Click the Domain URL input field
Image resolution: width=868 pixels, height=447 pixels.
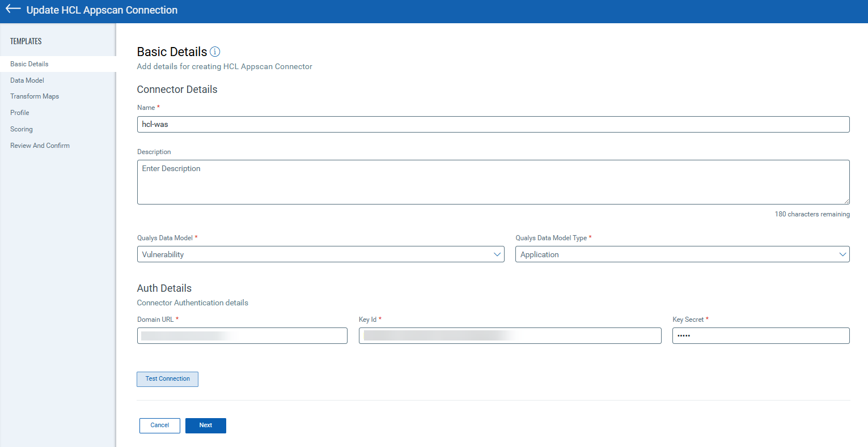(x=242, y=336)
